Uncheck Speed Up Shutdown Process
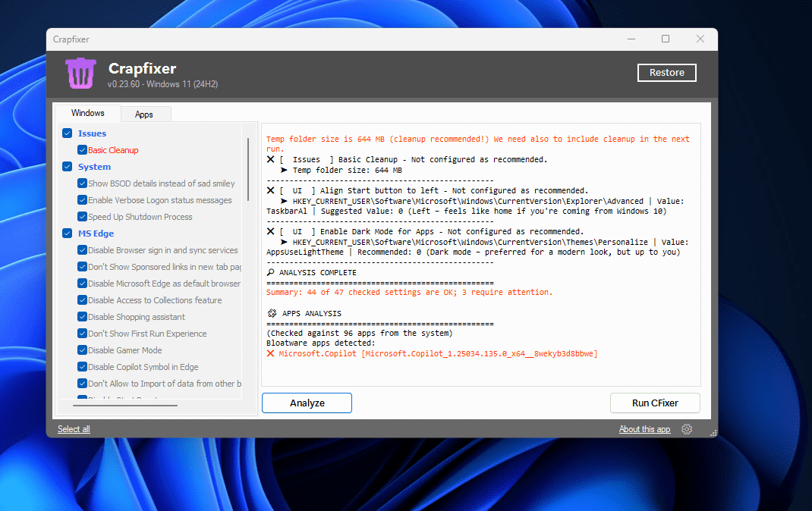This screenshot has width=812, height=511. pyautogui.click(x=83, y=216)
